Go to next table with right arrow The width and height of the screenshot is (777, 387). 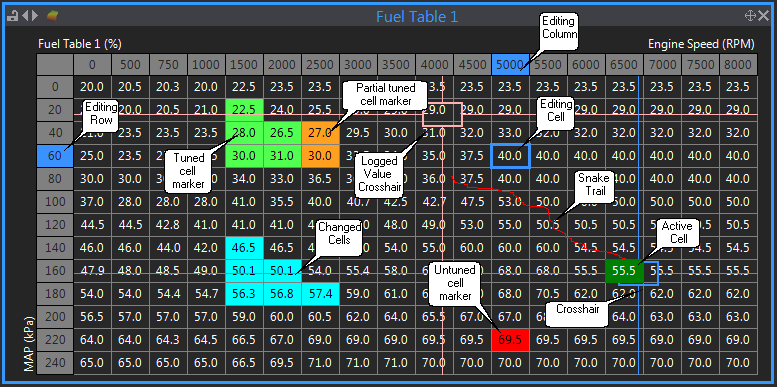coord(35,16)
